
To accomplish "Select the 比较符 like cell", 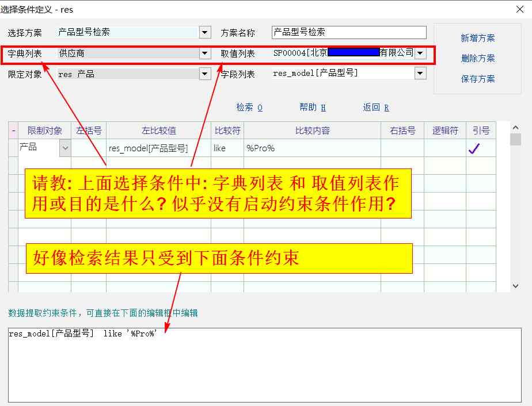I will point(227,148).
